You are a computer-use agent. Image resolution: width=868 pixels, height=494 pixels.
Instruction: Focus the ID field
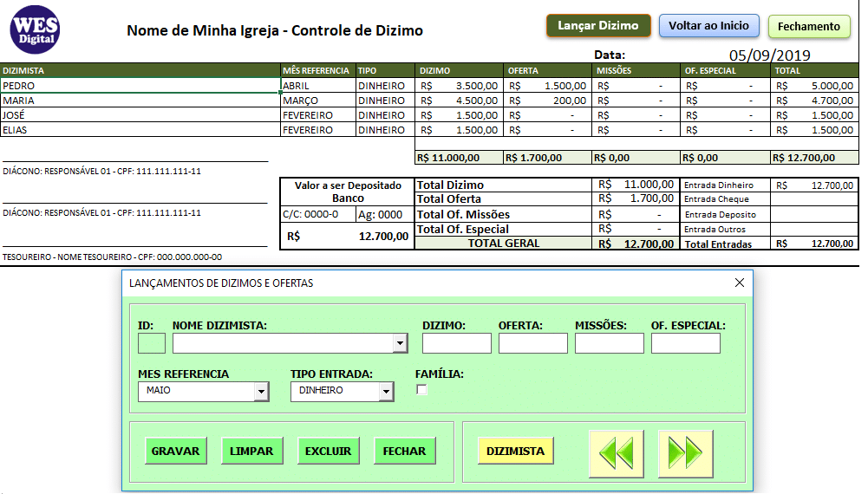pos(152,343)
